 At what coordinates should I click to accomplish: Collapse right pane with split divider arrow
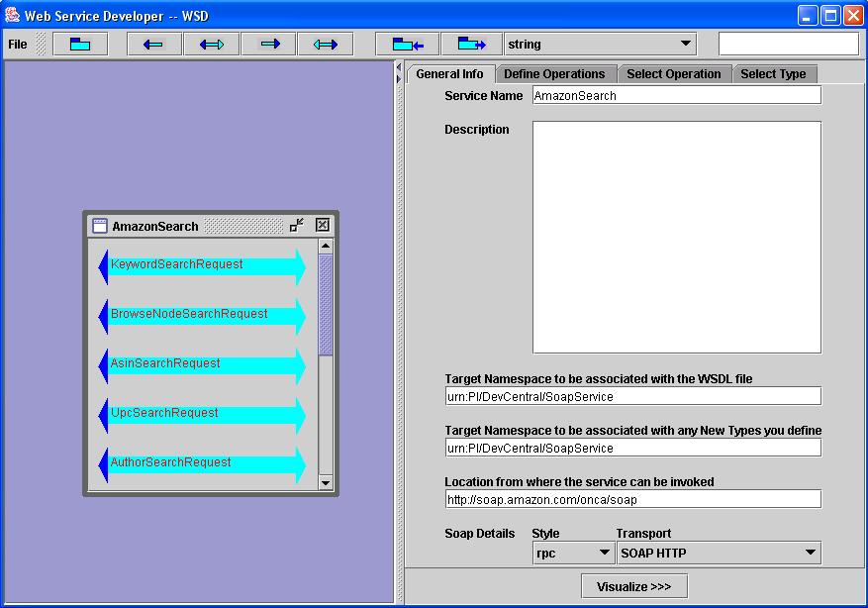[x=399, y=79]
